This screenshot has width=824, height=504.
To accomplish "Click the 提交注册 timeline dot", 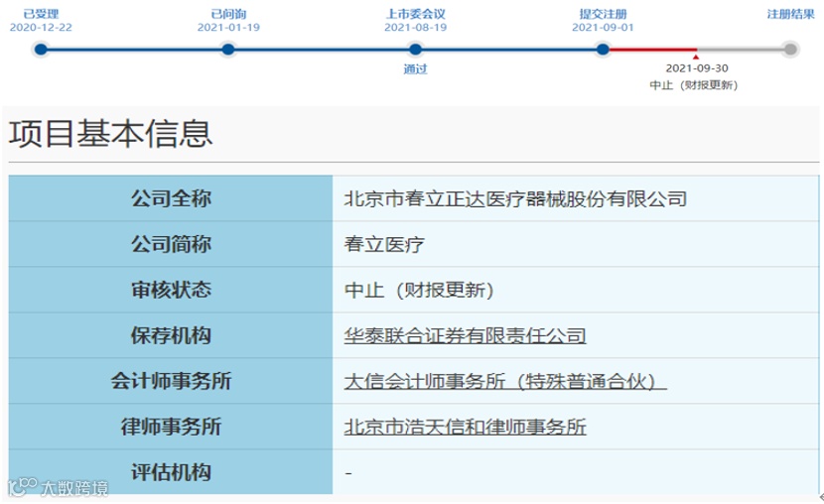I will [x=603, y=50].
